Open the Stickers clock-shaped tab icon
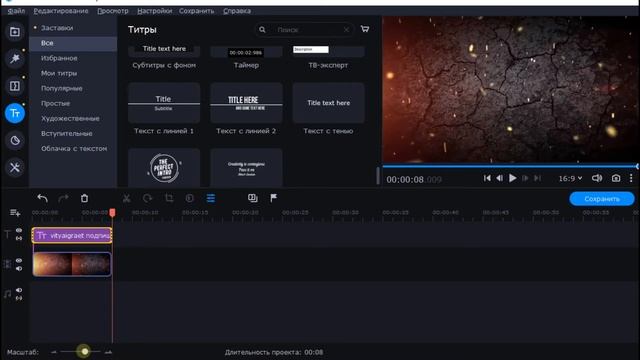 15,140
